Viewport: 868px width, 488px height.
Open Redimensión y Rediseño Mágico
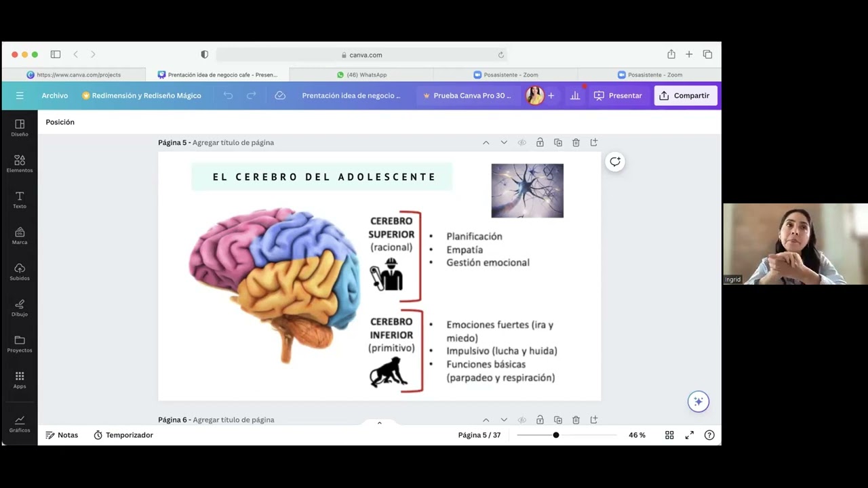coord(142,96)
